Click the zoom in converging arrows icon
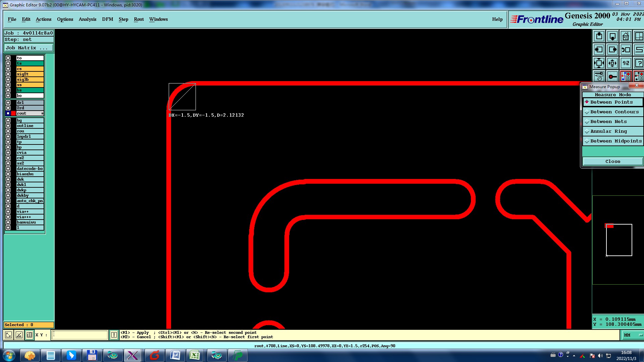 pyautogui.click(x=612, y=63)
